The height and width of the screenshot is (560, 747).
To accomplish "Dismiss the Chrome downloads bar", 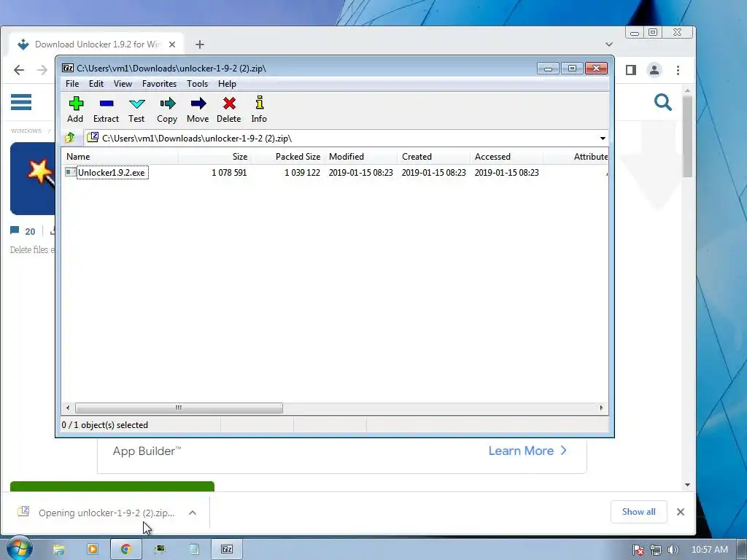I will 681,512.
